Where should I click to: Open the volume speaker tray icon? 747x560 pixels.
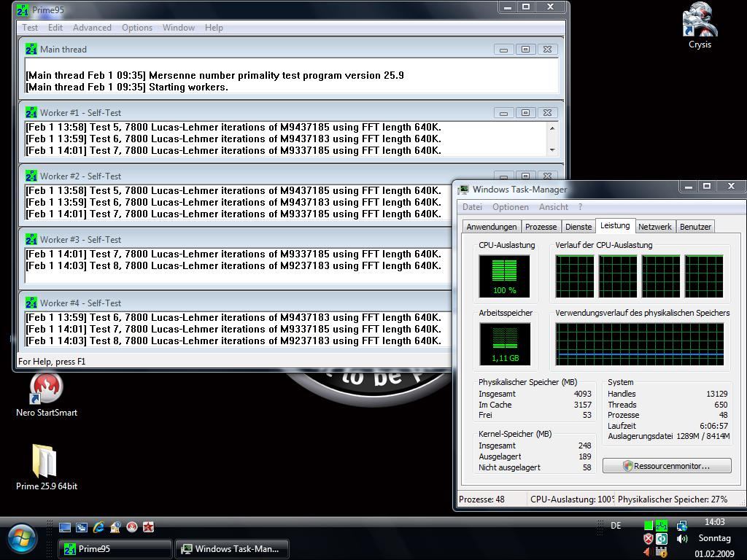(x=682, y=539)
